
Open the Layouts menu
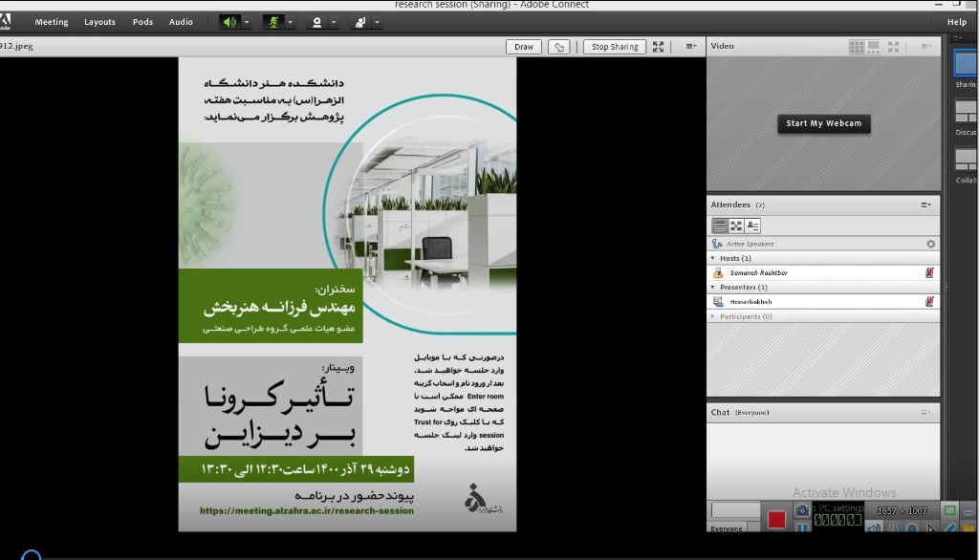(99, 22)
